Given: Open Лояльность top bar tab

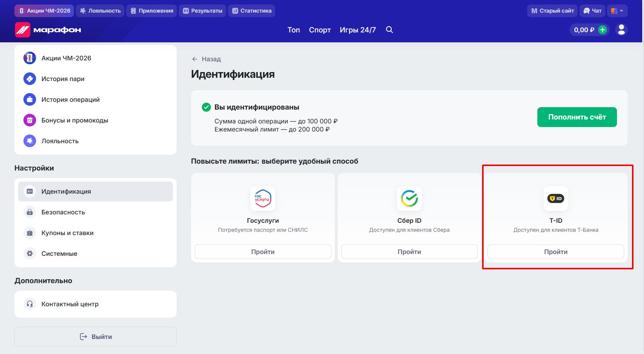Looking at the screenshot, I should click(100, 11).
